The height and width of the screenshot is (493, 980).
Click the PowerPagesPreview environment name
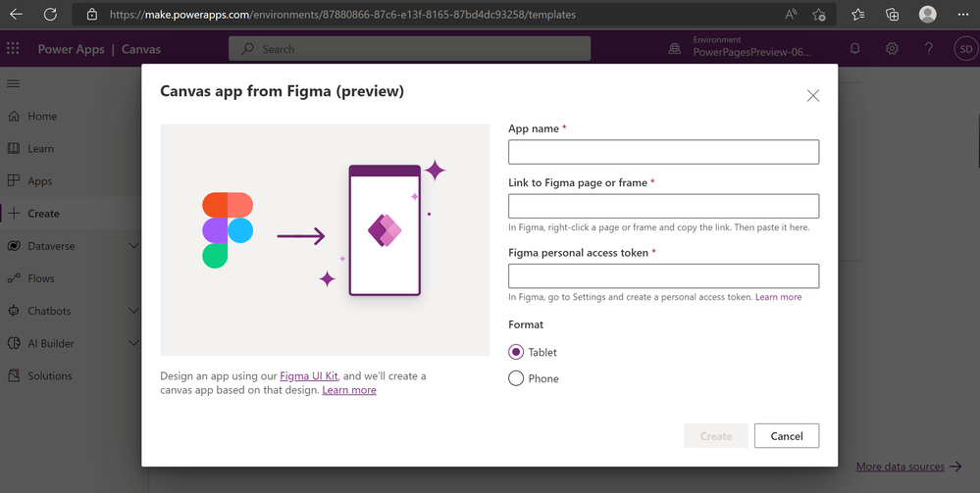click(x=751, y=53)
